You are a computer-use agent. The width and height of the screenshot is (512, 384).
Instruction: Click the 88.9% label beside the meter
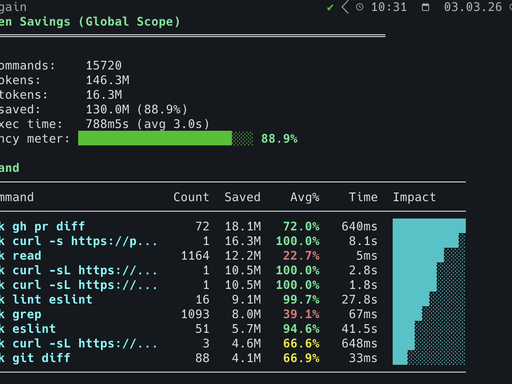click(x=279, y=139)
